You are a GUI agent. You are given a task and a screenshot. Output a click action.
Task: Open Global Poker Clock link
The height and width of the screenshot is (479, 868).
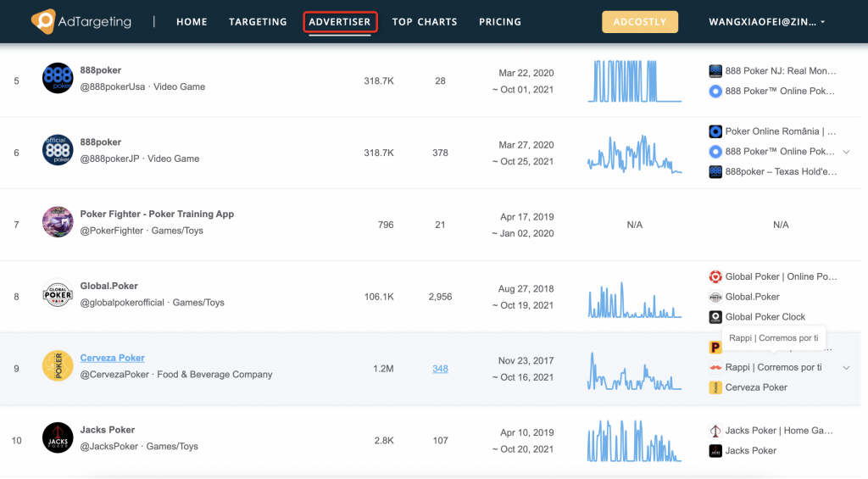pos(765,317)
